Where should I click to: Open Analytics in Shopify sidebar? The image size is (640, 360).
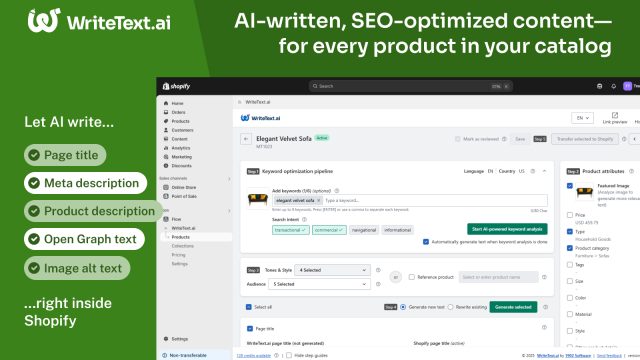click(x=180, y=148)
